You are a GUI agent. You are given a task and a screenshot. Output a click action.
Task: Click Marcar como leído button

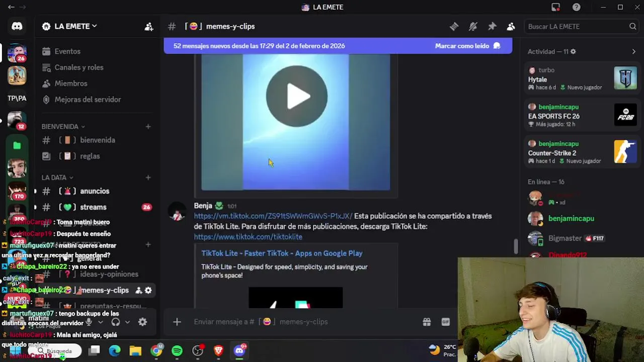pyautogui.click(x=467, y=46)
